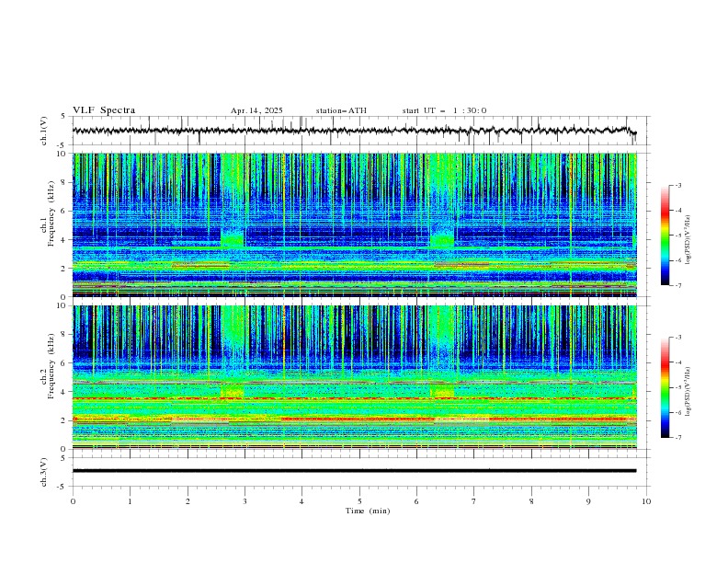Click time axis tick label "2"

click(x=188, y=501)
